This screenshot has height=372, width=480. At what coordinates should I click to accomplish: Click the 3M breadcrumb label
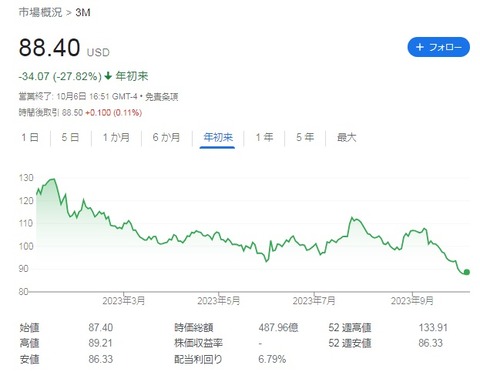pyautogui.click(x=83, y=13)
